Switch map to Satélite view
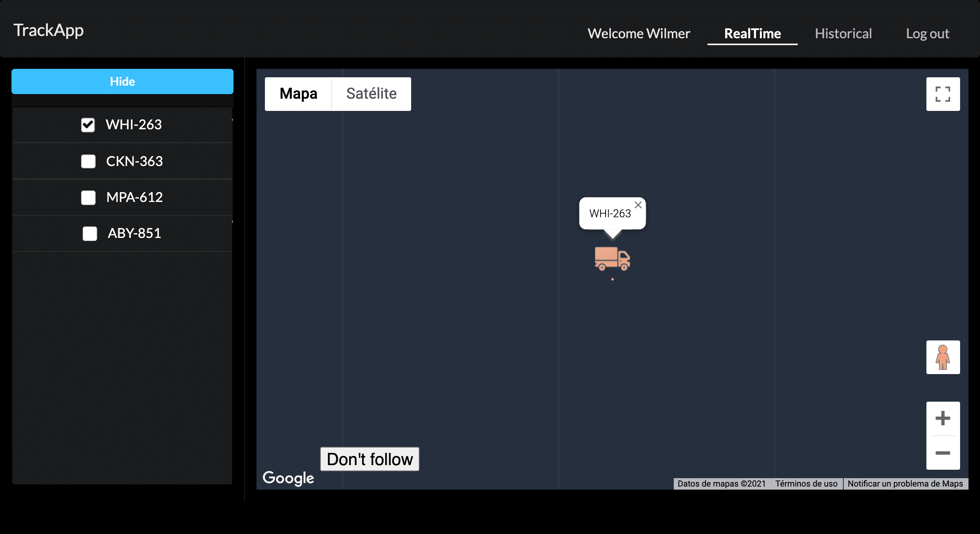 pos(371,94)
